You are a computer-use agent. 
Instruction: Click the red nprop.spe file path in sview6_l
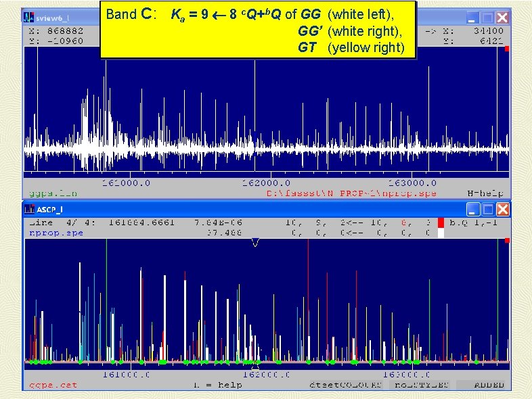[351, 193]
